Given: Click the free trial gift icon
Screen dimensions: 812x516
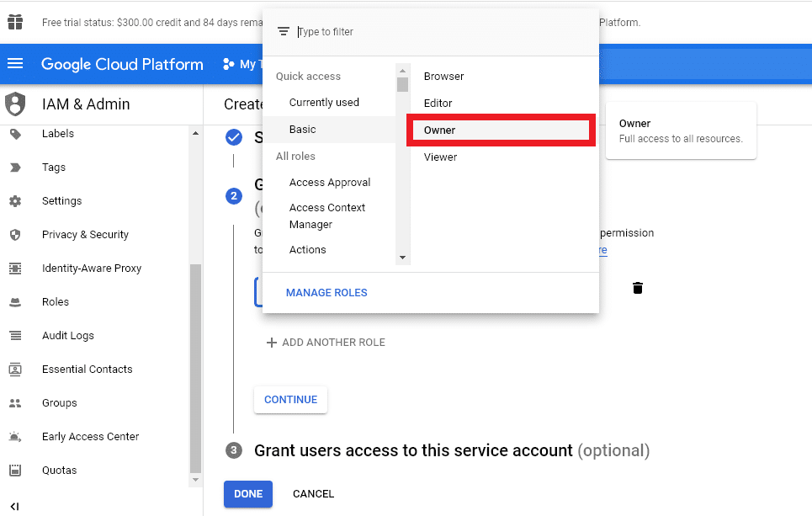Looking at the screenshot, I should [15, 22].
